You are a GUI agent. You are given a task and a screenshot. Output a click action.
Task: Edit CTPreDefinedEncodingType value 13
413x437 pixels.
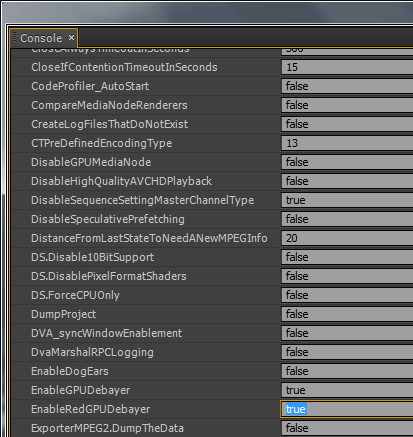347,143
